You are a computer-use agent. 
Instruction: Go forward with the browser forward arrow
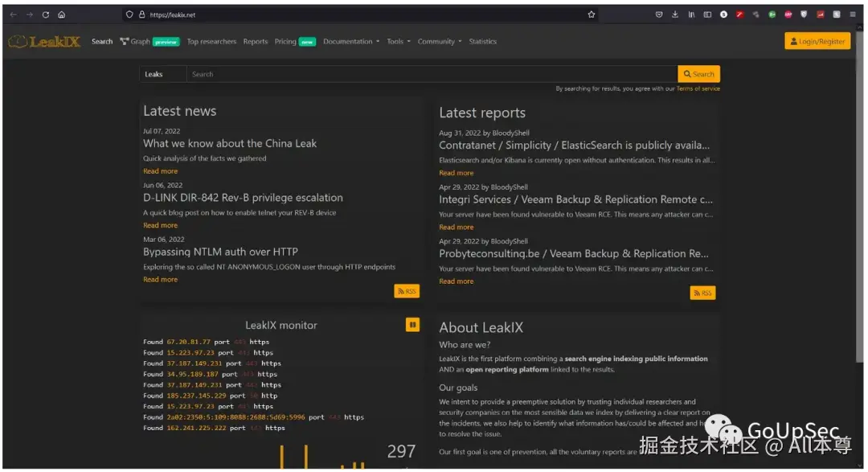[30, 15]
